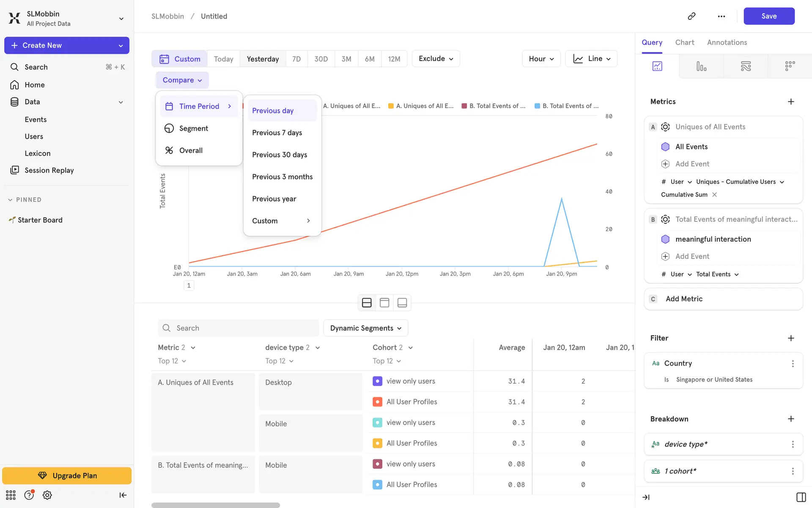Viewport: 812px width, 508px height.
Task: Click the Upgrade Plan button
Action: click(67, 475)
